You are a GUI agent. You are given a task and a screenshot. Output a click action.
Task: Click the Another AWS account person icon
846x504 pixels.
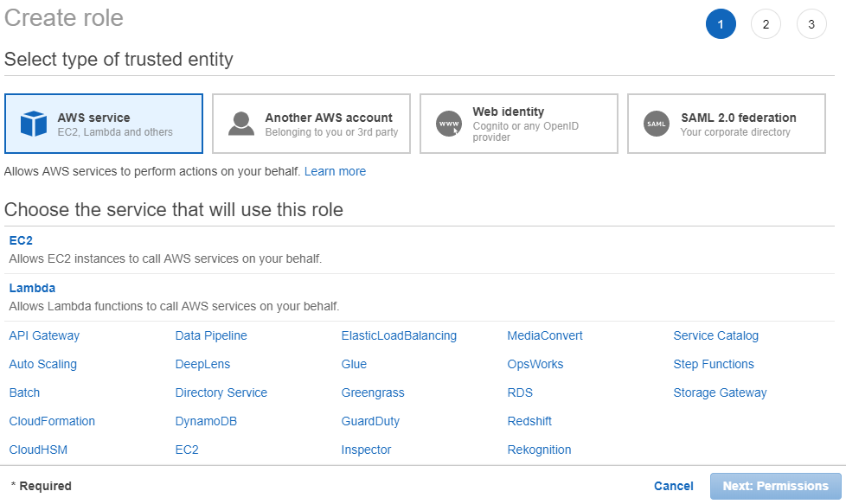pos(241,124)
